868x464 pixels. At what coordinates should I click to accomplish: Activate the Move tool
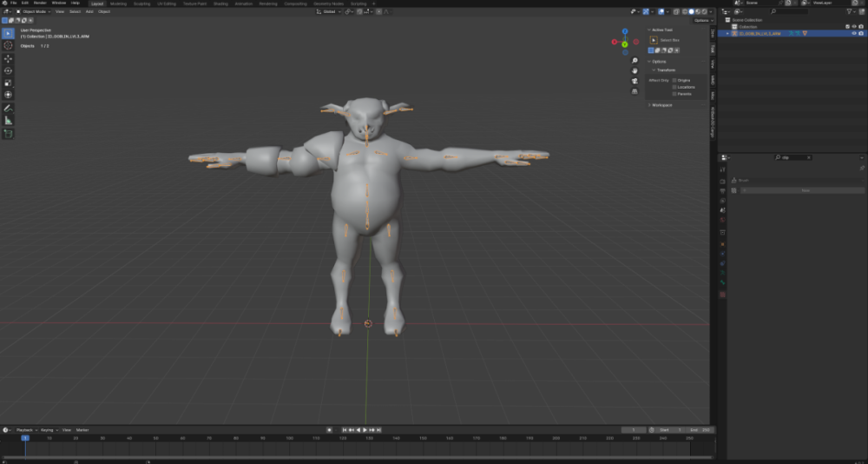[x=9, y=58]
